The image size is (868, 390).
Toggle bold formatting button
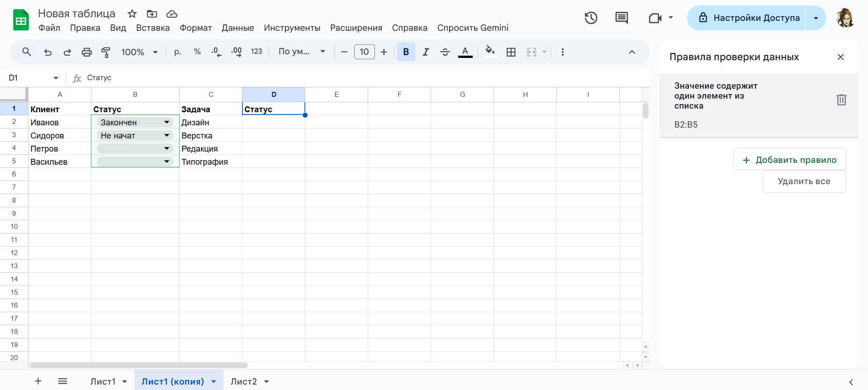406,52
